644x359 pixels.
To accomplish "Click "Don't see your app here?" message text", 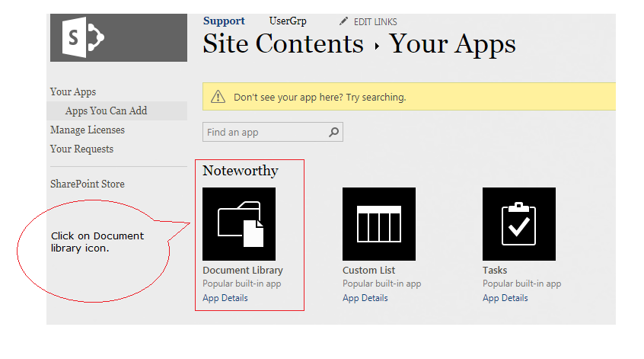I will [320, 97].
